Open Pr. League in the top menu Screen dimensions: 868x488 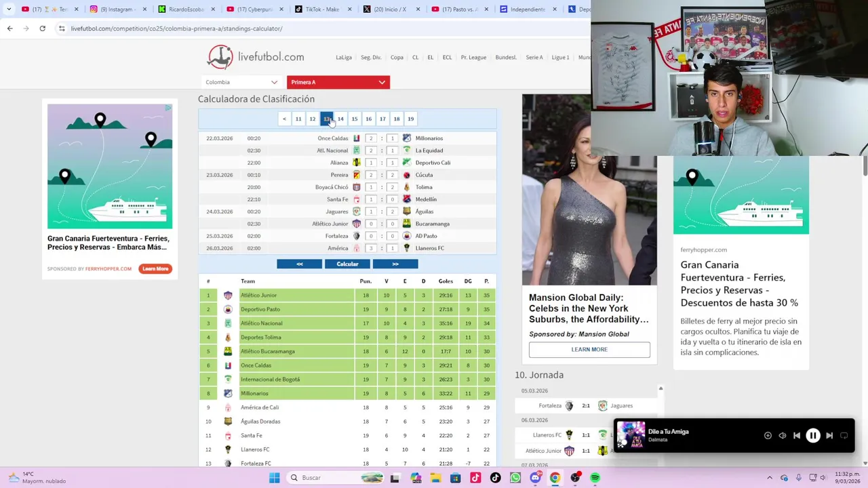tap(473, 58)
